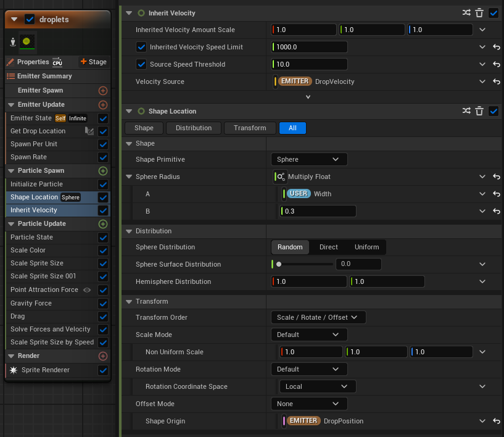Uncheck the Gravity Force module

103,303
